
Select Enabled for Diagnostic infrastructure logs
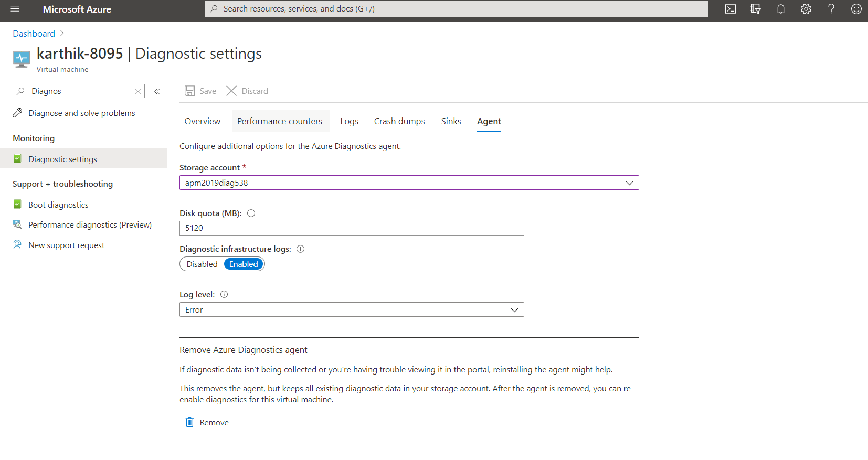[x=244, y=264]
